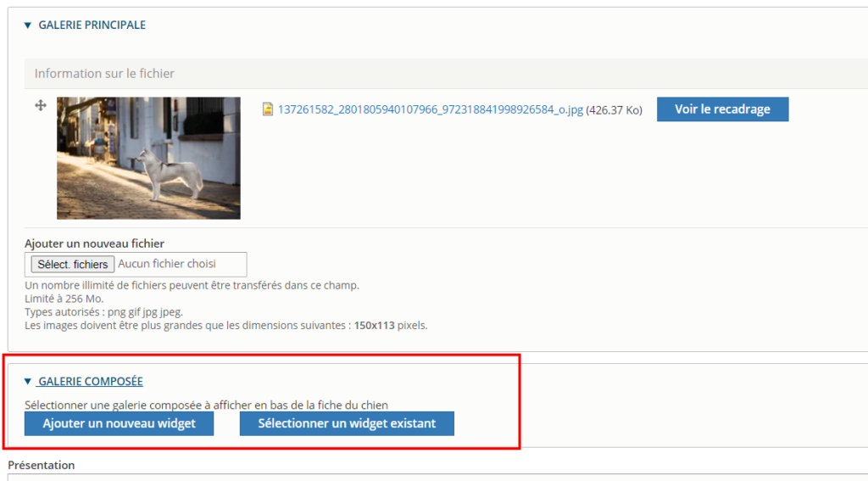The image size is (868, 481).
Task: Open the 137261582_...o.jpg file link
Action: point(430,109)
